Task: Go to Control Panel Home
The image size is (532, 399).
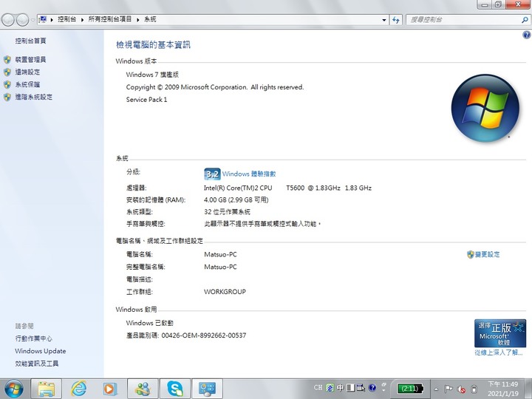Action: click(x=30, y=41)
